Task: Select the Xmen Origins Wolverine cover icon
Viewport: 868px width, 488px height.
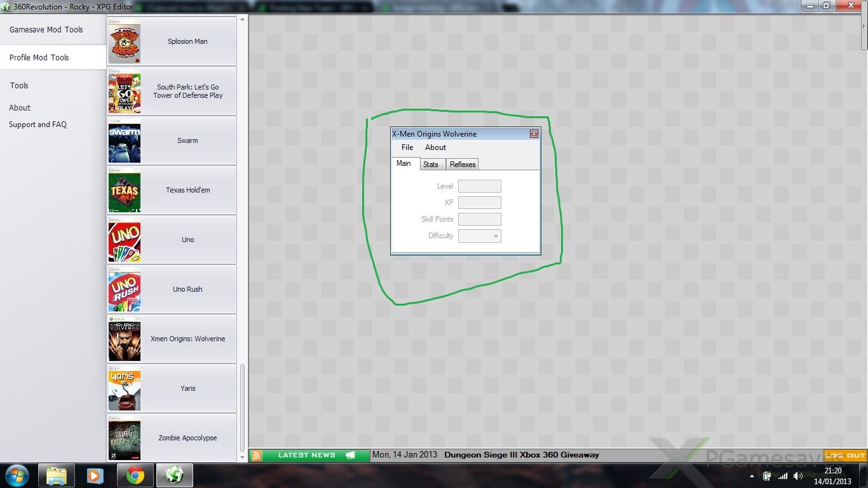Action: pos(125,339)
